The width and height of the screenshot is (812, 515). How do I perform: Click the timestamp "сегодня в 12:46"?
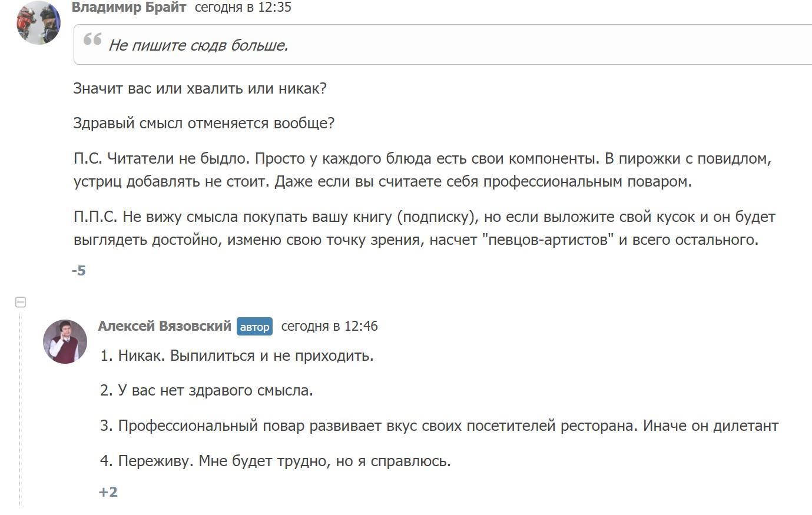[x=330, y=326]
